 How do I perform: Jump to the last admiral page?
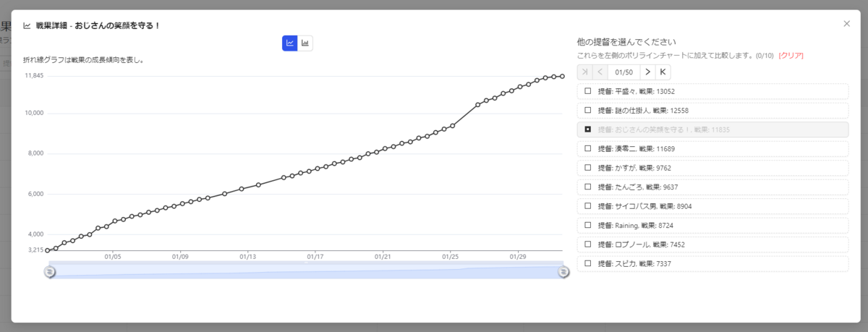click(x=663, y=72)
